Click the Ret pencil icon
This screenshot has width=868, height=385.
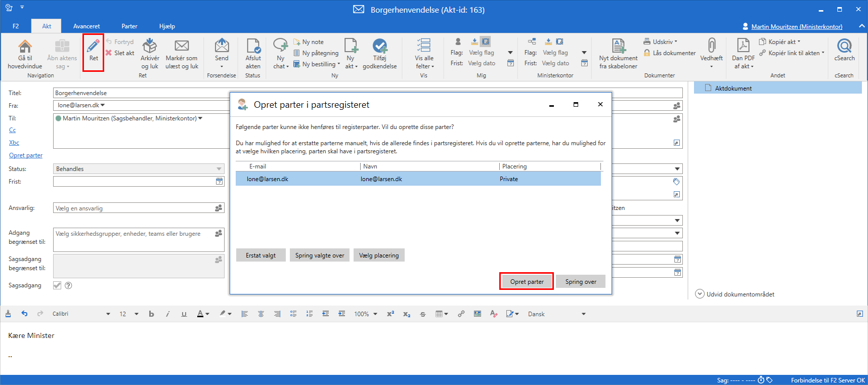94,47
